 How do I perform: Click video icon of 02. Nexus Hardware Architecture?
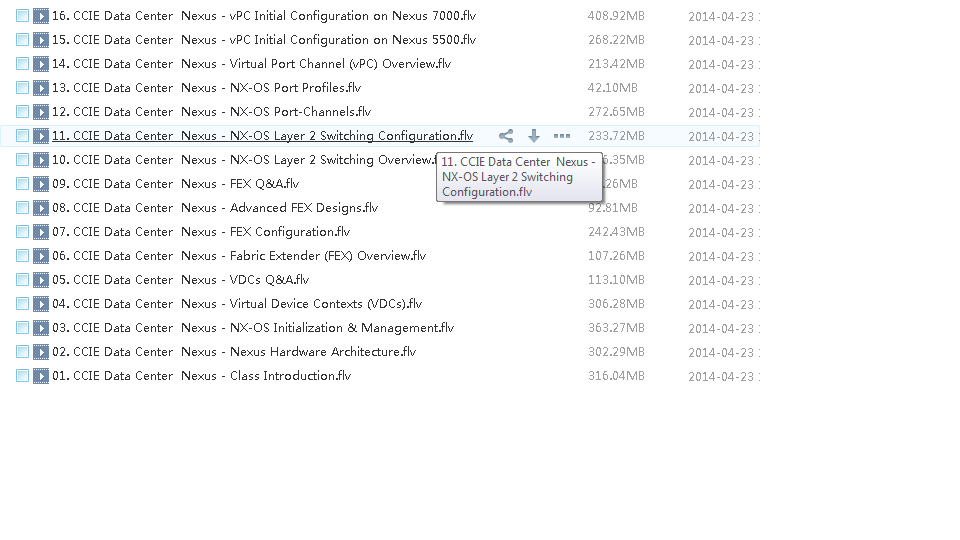click(41, 352)
